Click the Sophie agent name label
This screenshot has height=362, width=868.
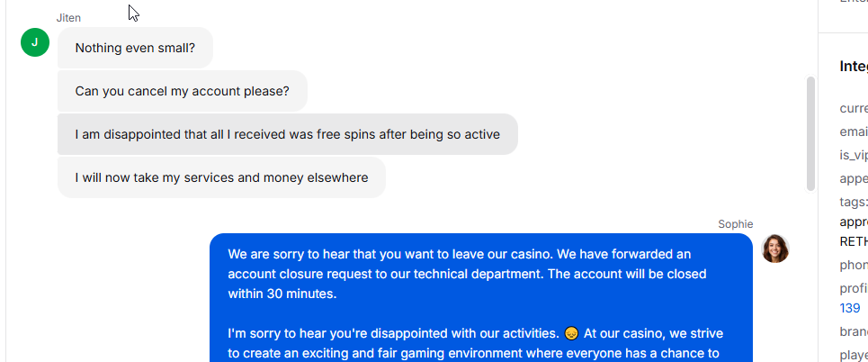click(735, 224)
